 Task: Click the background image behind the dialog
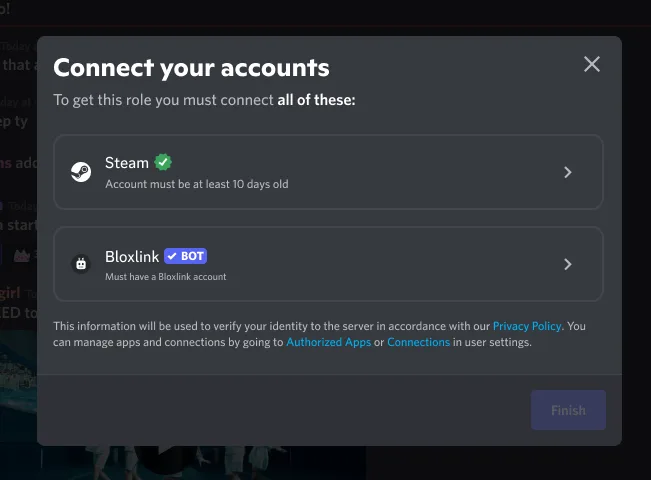(200, 460)
